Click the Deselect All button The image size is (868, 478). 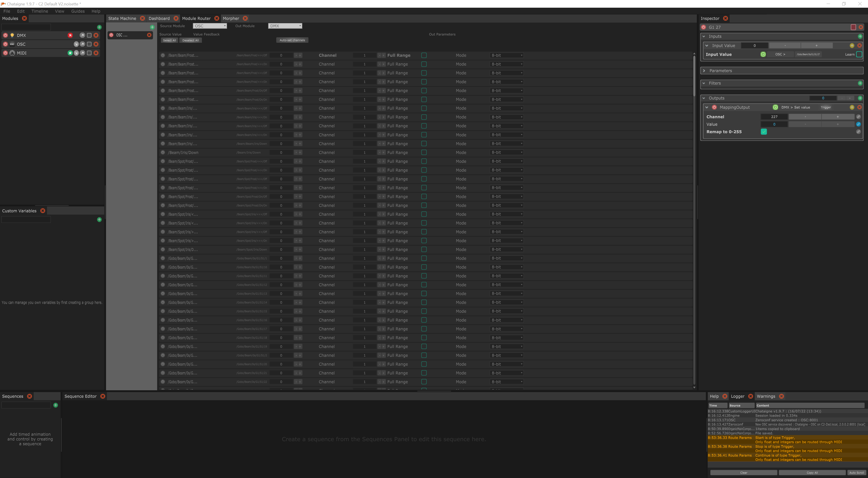(190, 40)
